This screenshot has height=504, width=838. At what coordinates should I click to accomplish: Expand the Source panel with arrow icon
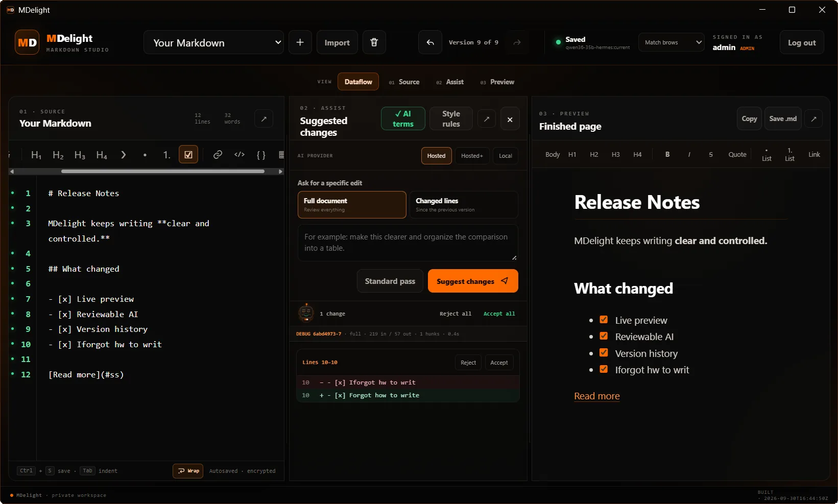(x=264, y=119)
